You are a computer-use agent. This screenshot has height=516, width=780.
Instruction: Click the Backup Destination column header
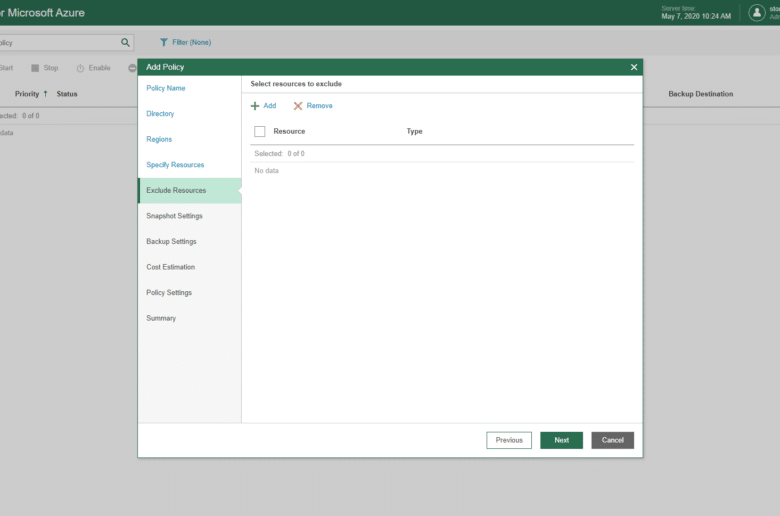700,94
